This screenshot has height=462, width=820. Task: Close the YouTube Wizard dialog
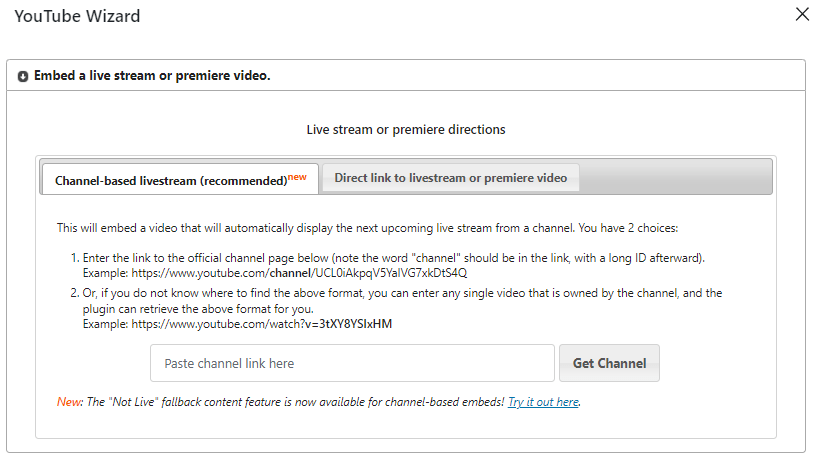(801, 15)
